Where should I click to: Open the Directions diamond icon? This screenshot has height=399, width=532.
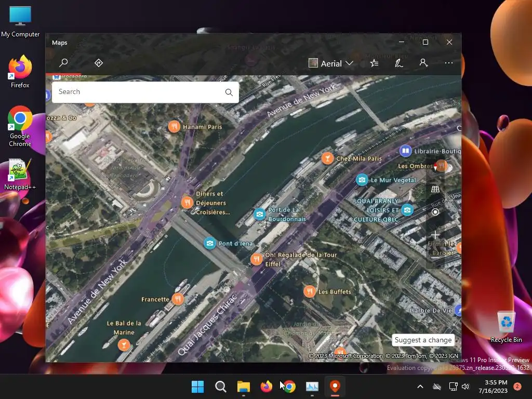[99, 63]
